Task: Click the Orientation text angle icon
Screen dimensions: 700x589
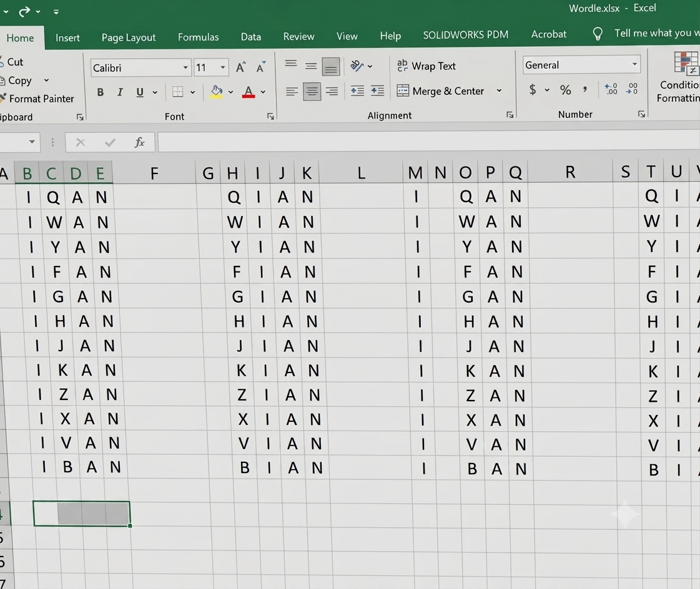Action: coord(357,66)
